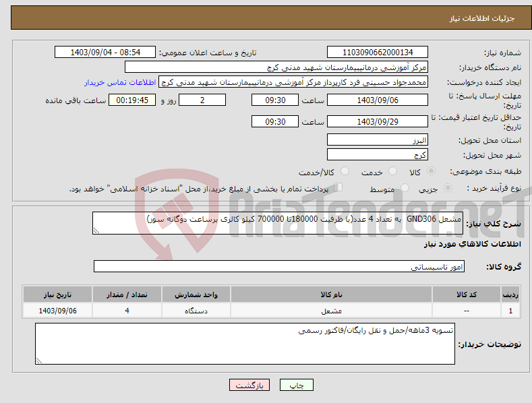532x403 pixels.
Task: Click the جزئیات اطلاعات نیاز page header
Action: 482,18
